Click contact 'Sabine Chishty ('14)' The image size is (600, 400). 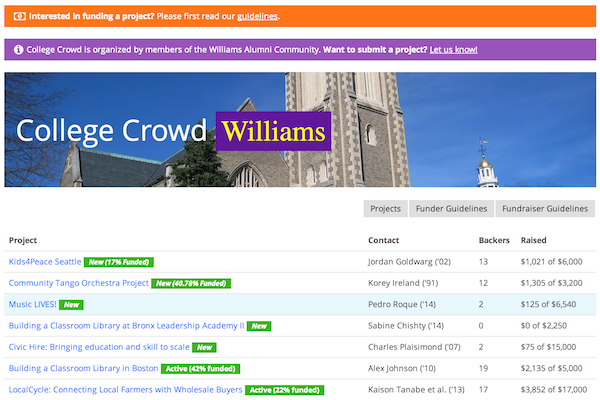coord(406,326)
